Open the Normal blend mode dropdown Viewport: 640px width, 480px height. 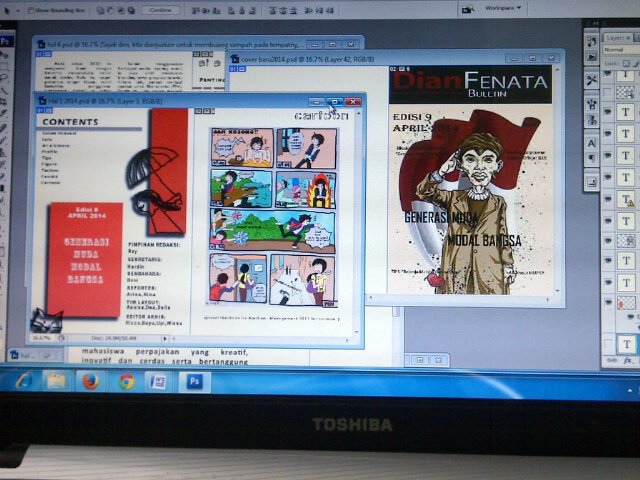[622, 49]
